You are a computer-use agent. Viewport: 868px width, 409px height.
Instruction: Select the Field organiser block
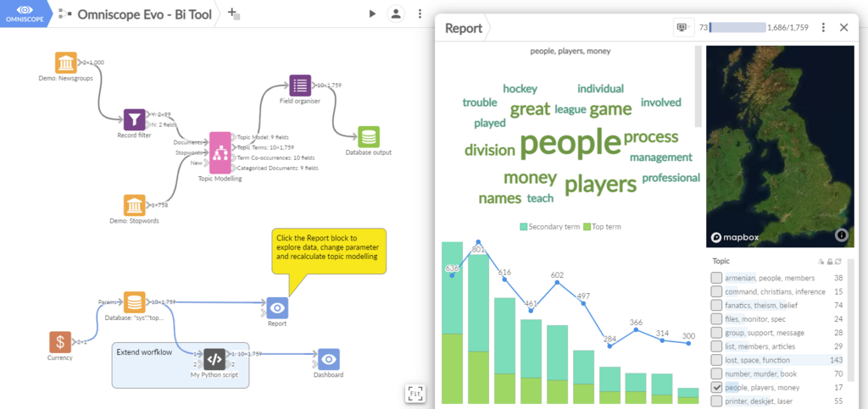tap(300, 86)
